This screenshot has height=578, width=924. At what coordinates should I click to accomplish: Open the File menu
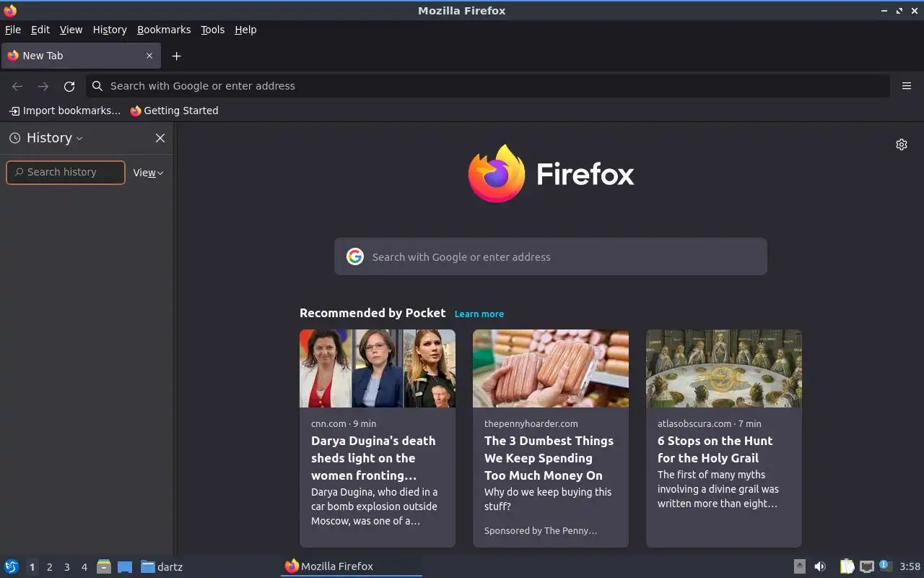tap(13, 30)
